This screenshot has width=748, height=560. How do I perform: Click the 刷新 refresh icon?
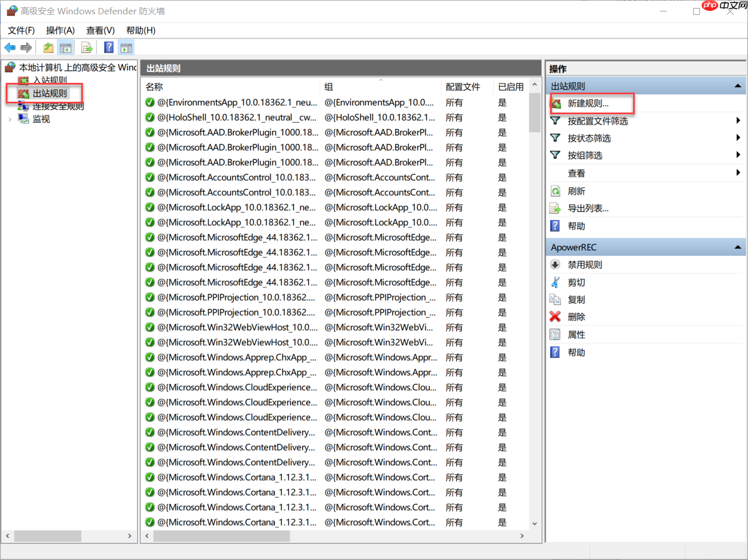click(555, 191)
